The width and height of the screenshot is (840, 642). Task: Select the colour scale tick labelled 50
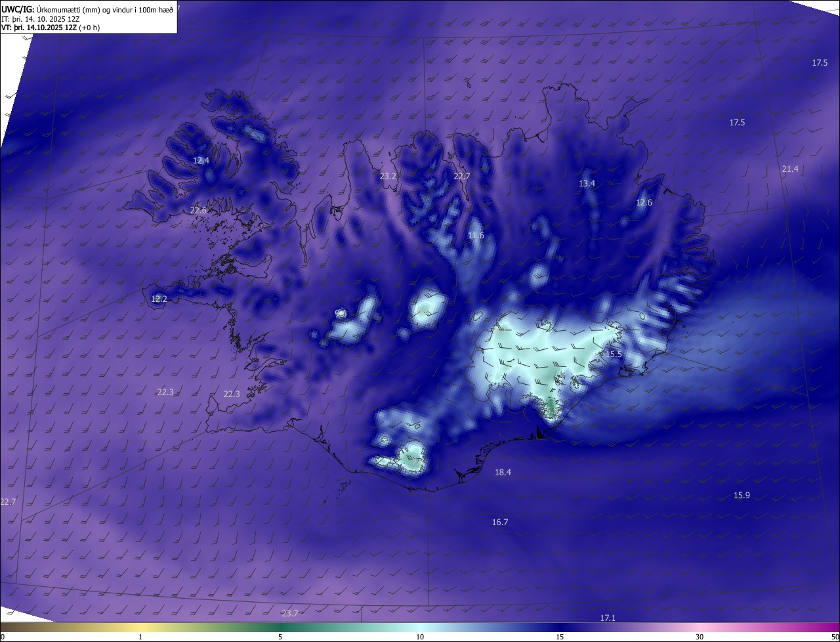pos(835,637)
